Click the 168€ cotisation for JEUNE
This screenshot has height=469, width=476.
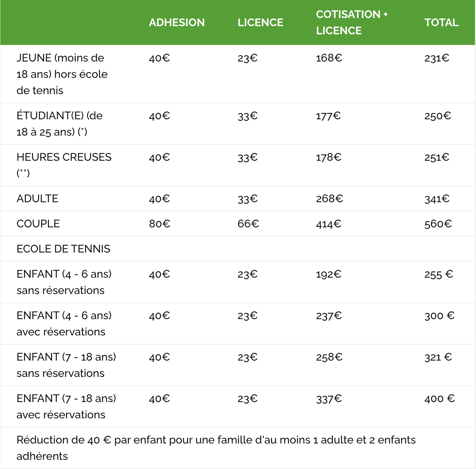click(x=329, y=58)
